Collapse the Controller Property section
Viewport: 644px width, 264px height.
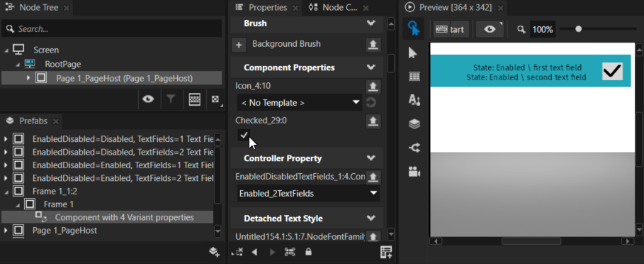(371, 158)
